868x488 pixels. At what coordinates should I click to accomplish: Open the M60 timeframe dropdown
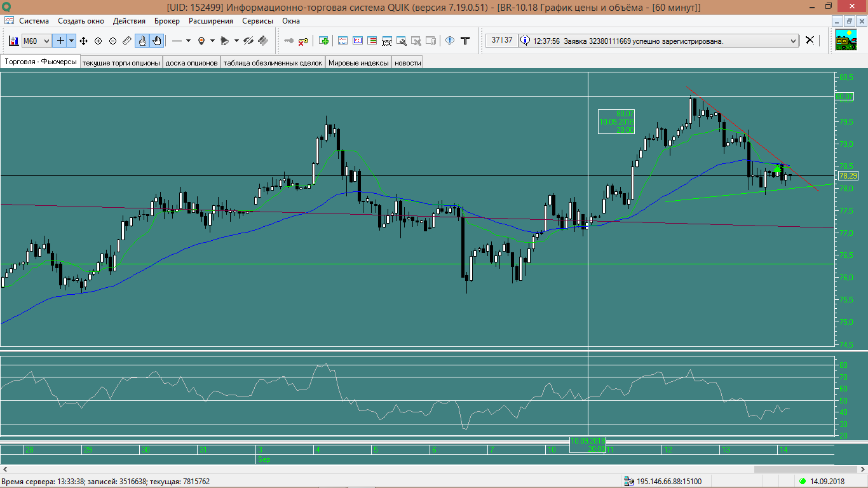36,41
